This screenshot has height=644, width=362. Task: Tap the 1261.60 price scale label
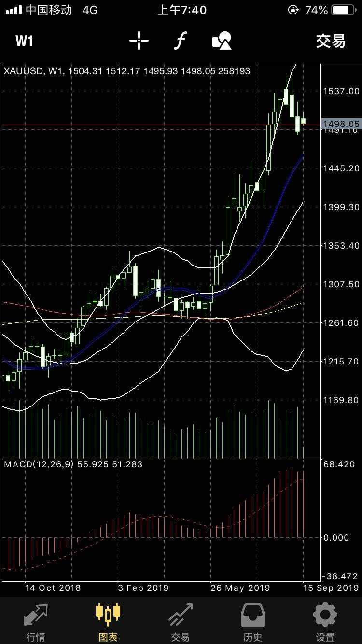(341, 322)
